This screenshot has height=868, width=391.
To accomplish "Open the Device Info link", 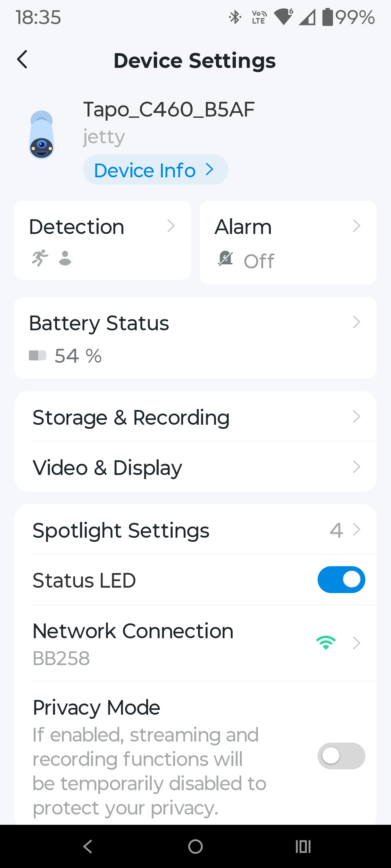I will [x=155, y=170].
